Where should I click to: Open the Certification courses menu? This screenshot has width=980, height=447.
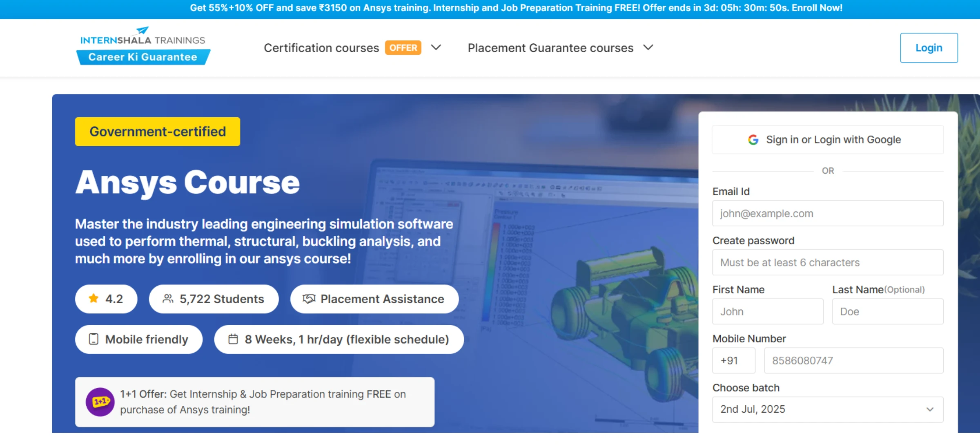pyautogui.click(x=321, y=48)
